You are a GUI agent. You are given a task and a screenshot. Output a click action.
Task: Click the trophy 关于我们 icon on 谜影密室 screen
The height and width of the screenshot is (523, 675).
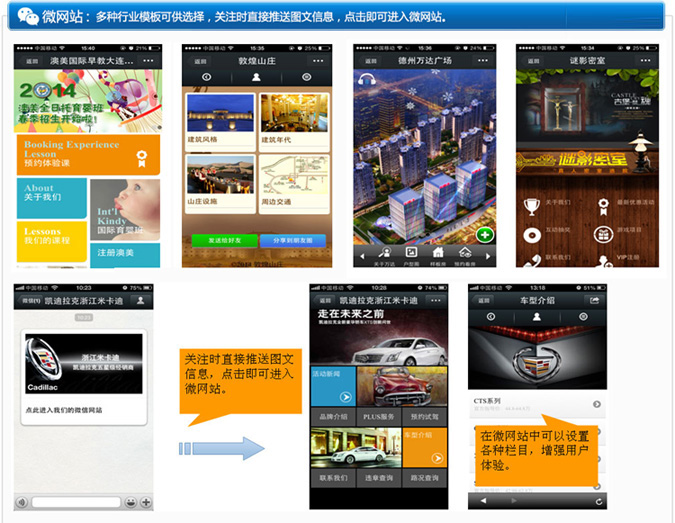click(532, 207)
